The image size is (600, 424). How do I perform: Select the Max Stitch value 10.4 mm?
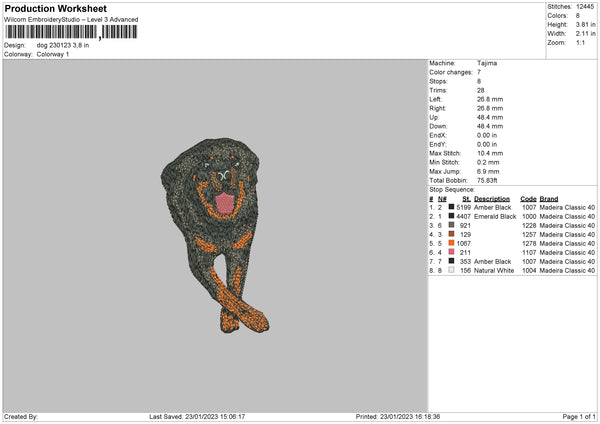(490, 153)
